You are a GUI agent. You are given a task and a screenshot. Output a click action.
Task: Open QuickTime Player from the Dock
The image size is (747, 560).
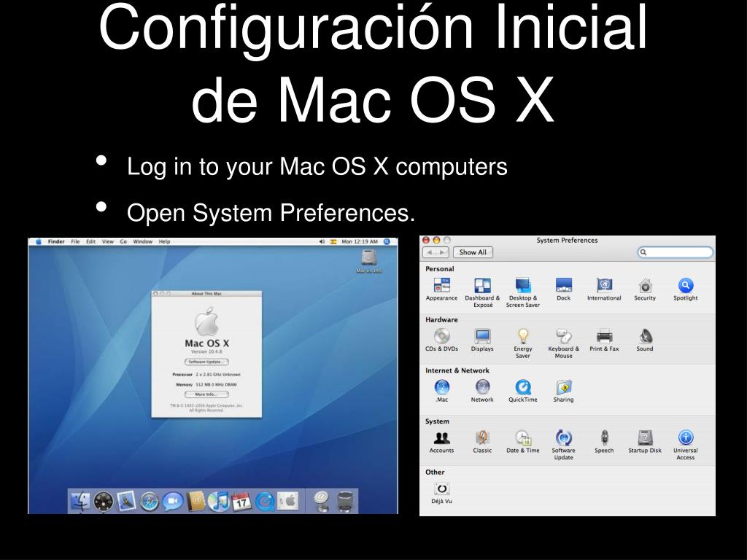point(264,502)
